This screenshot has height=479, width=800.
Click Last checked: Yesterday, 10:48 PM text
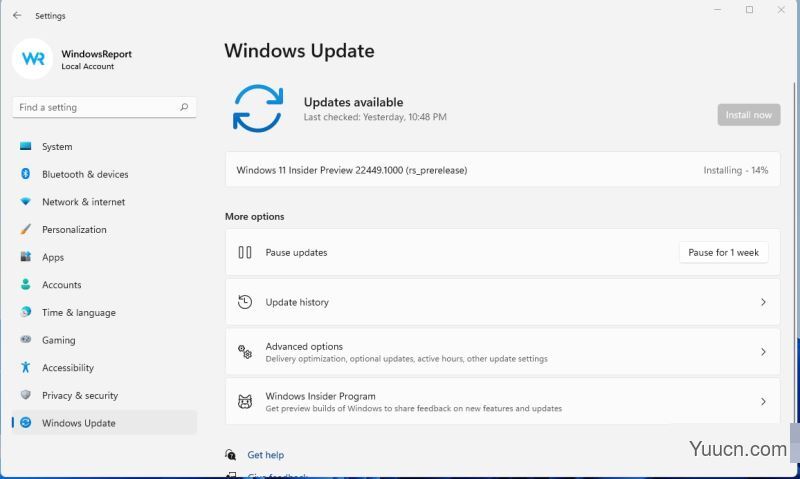click(375, 117)
